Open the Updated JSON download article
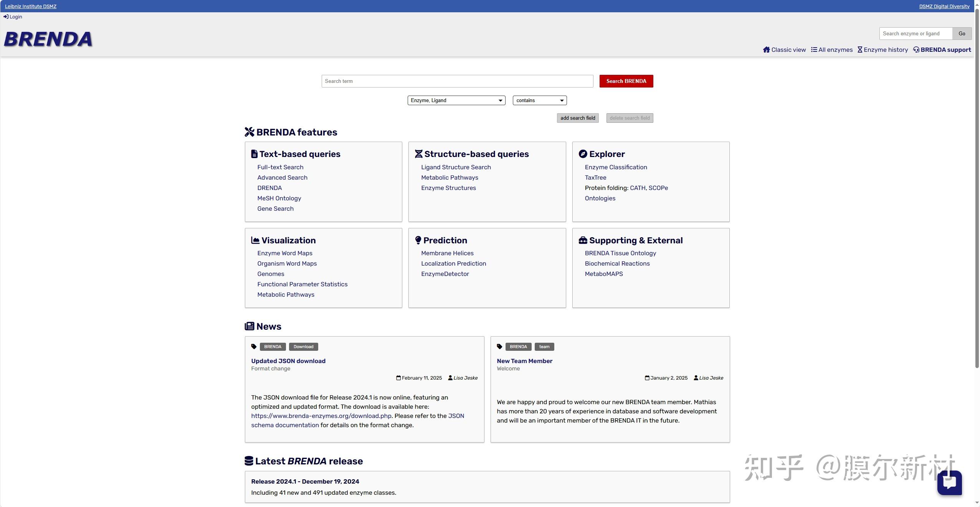Viewport: 980px width, 507px height. pos(288,361)
